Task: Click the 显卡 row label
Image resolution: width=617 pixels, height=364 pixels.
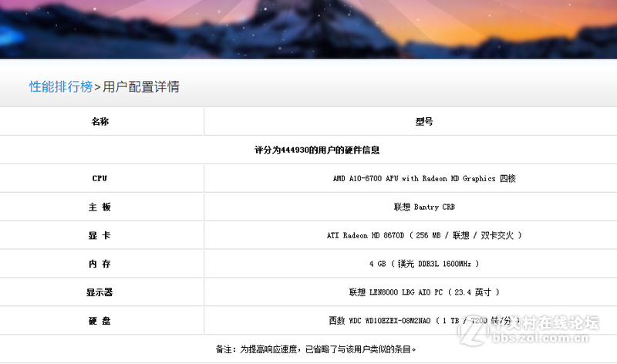Action: (100, 235)
